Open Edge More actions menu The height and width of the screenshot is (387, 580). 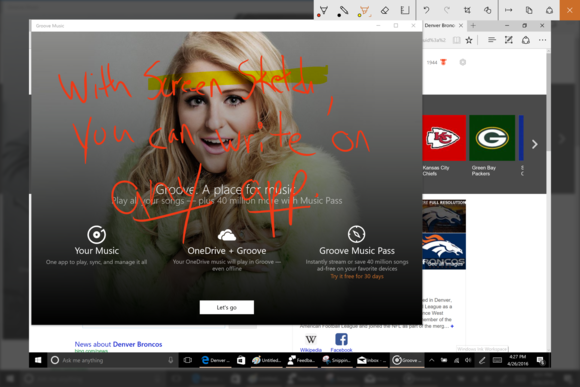coord(542,40)
